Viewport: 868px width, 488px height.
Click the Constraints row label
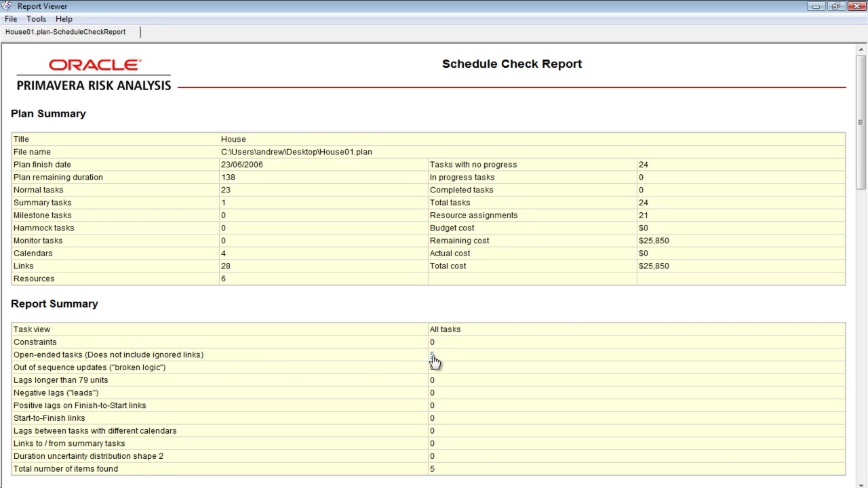(x=35, y=342)
